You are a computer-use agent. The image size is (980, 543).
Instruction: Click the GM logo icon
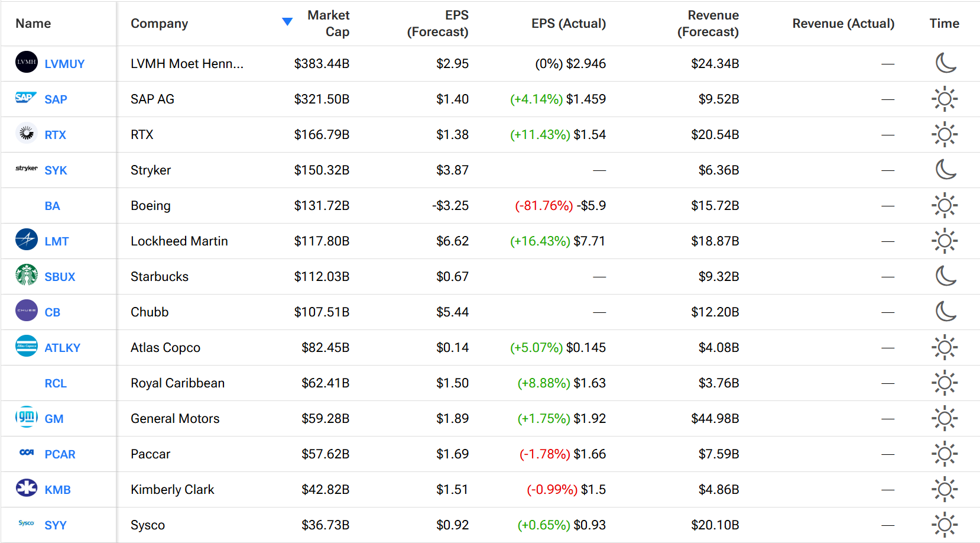27,417
